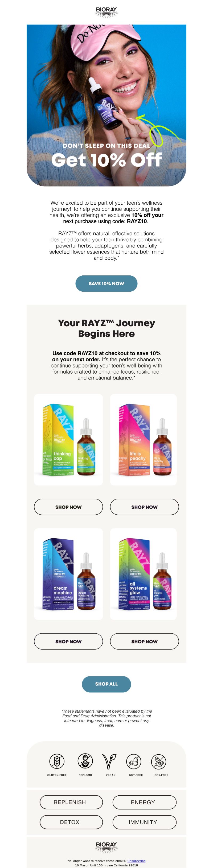Screen dimensions: 213x868
Task: Shop now for life is peachy
Action: tap(144, 507)
